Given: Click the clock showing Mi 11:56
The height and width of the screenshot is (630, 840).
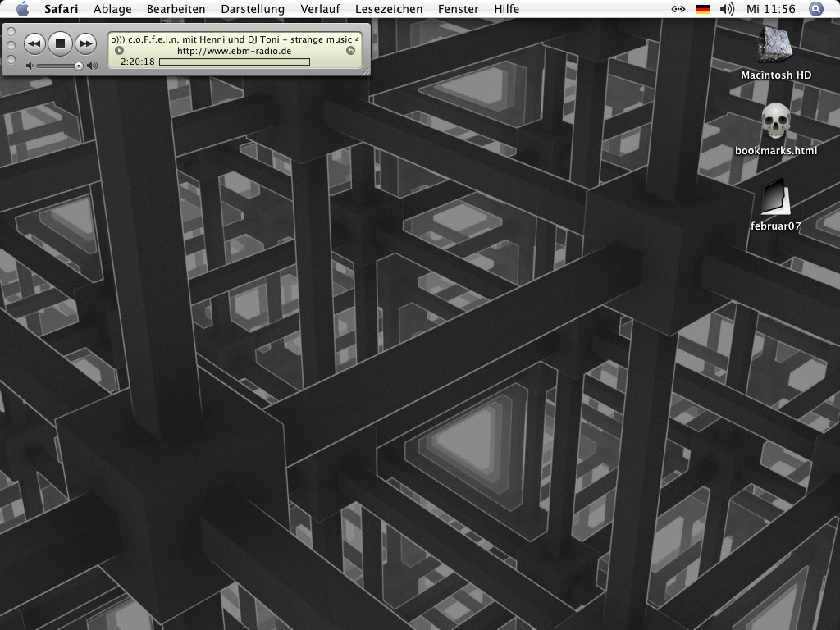Looking at the screenshot, I should 771,9.
